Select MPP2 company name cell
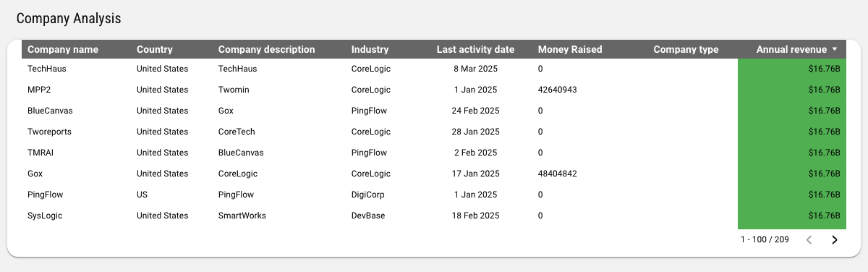 tap(39, 90)
